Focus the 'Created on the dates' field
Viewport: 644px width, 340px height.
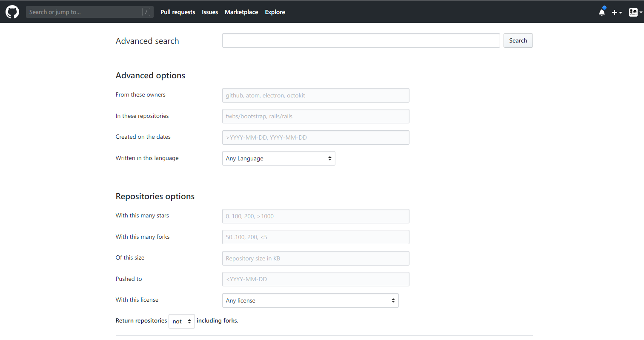(x=316, y=137)
